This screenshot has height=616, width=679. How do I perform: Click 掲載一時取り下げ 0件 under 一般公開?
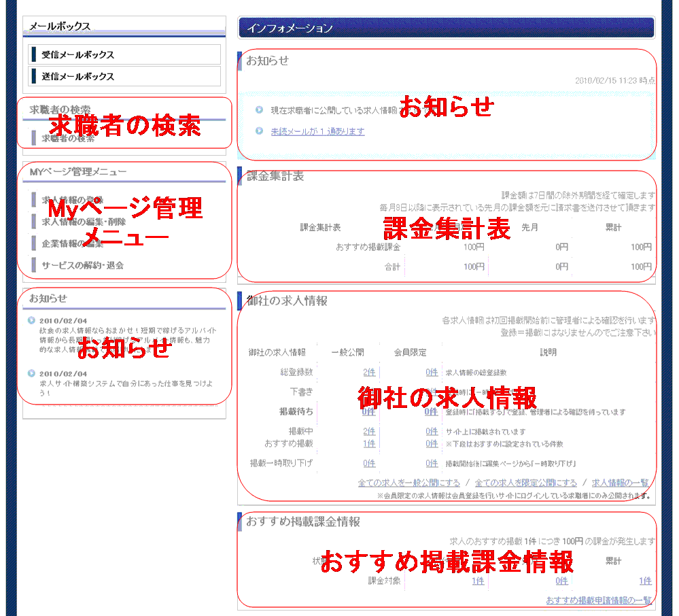click(369, 464)
